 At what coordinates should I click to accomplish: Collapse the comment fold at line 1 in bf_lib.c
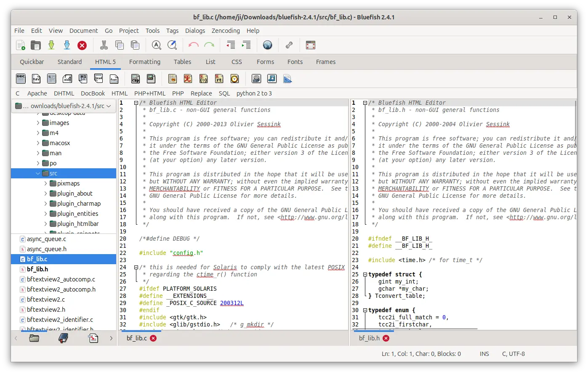pos(136,103)
